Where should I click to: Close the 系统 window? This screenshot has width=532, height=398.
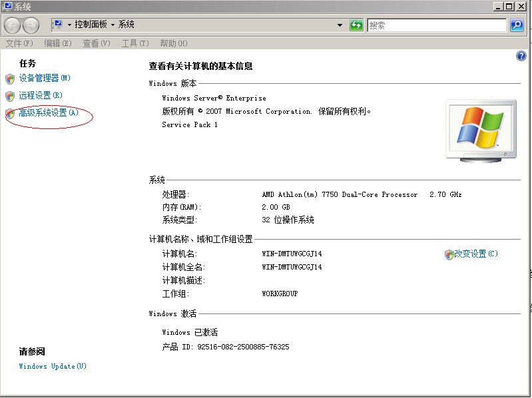(x=521, y=6)
